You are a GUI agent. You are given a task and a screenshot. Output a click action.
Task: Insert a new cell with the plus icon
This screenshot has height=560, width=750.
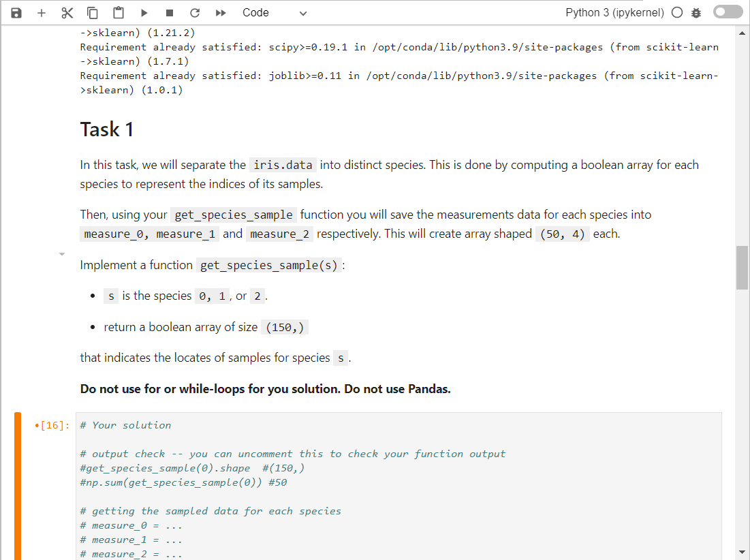tap(42, 13)
